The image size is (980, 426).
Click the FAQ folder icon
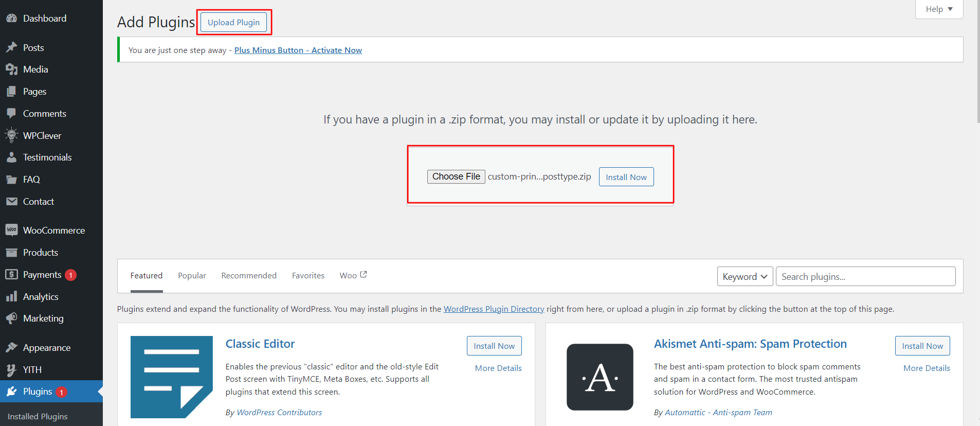click(x=11, y=180)
